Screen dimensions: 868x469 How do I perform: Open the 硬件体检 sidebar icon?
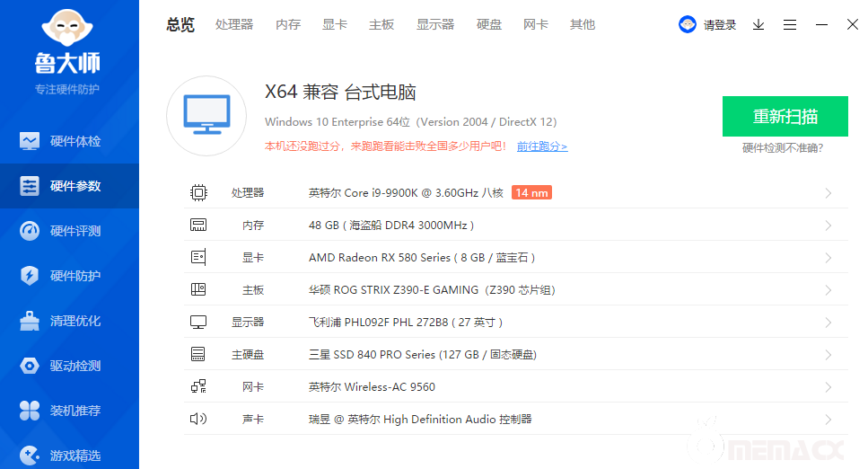click(x=30, y=141)
